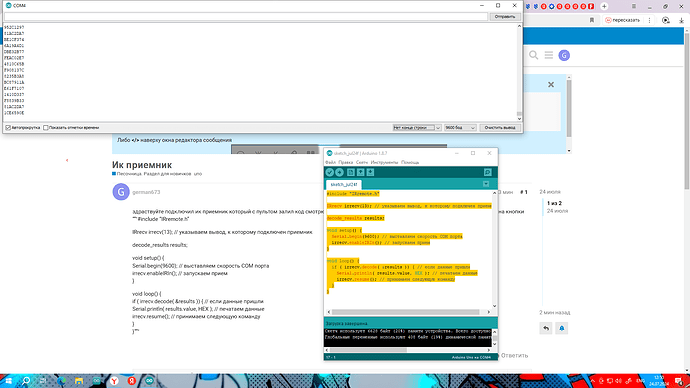Click the reply arrow icon below the timeline
The width and height of the screenshot is (690, 388).
[546, 328]
